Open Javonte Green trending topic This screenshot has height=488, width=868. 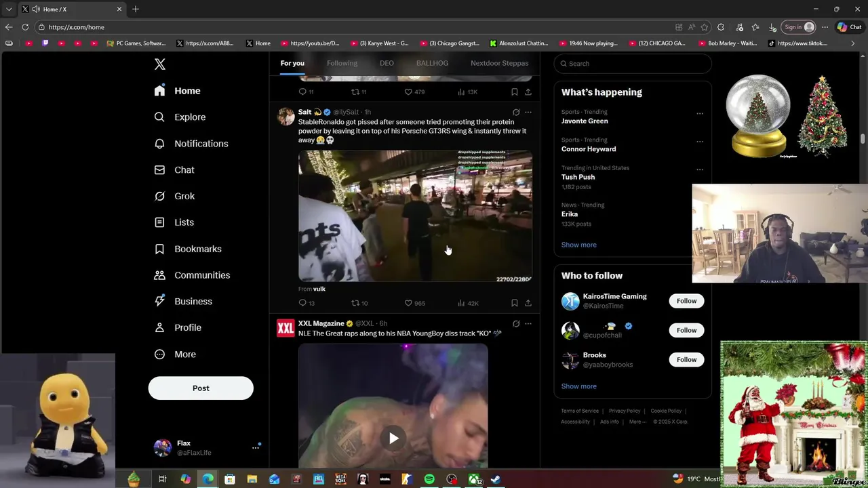pos(585,121)
